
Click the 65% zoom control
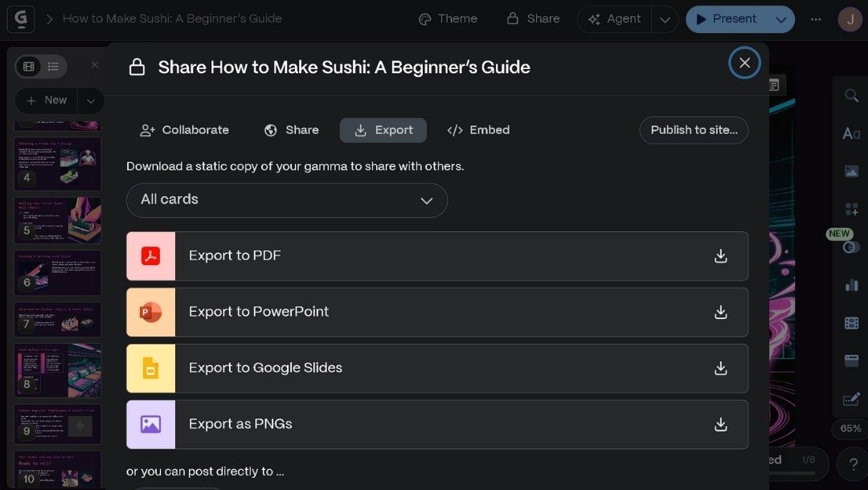851,430
